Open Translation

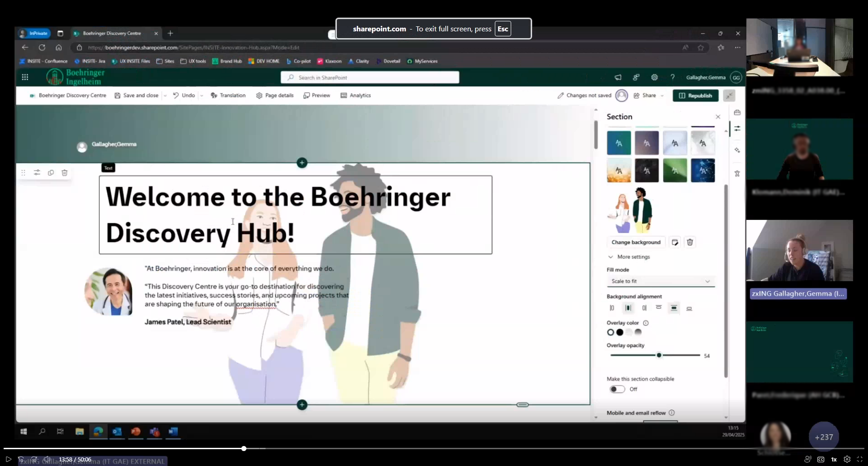228,95
